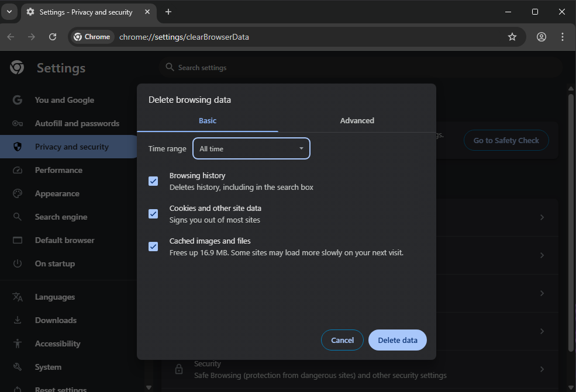Click the sidebar scroll down arrow
This screenshot has height=392, width=576.
point(149,387)
